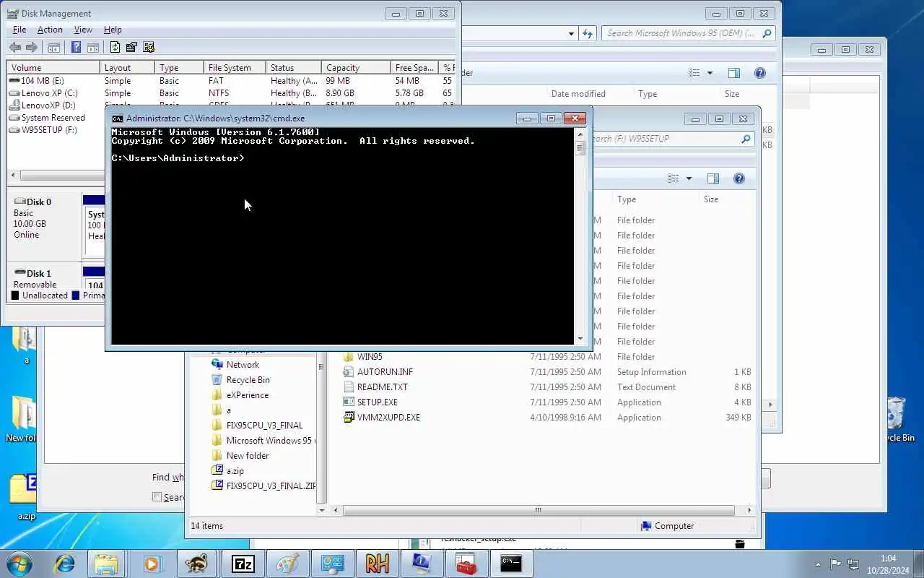
Task: Click forward arrow in Disk Management toolbar
Action: pos(31,48)
